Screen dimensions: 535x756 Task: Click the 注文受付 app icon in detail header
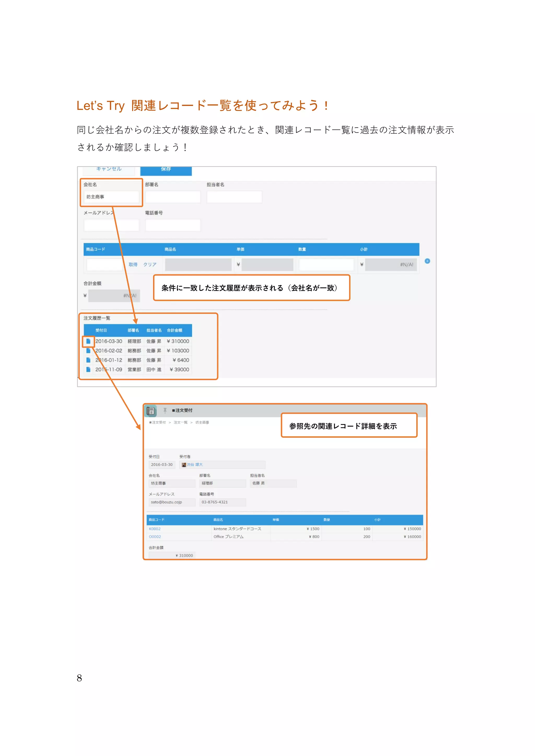(151, 411)
